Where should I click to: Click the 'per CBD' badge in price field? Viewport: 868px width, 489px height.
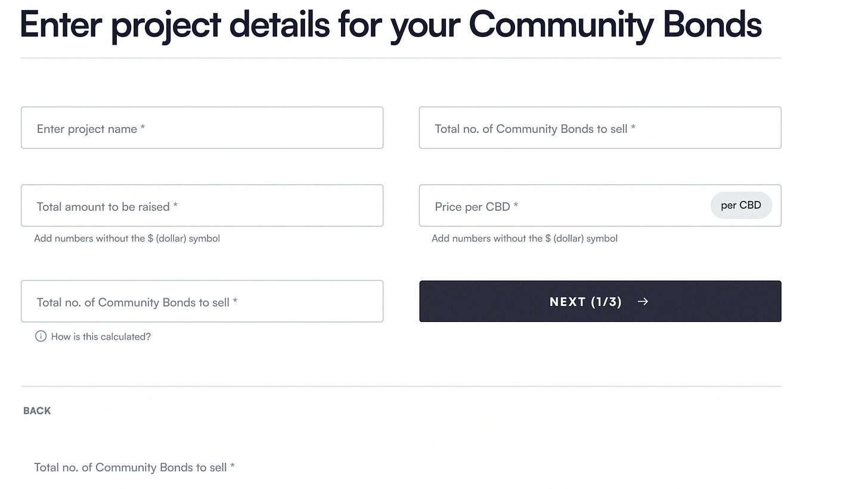click(x=741, y=205)
